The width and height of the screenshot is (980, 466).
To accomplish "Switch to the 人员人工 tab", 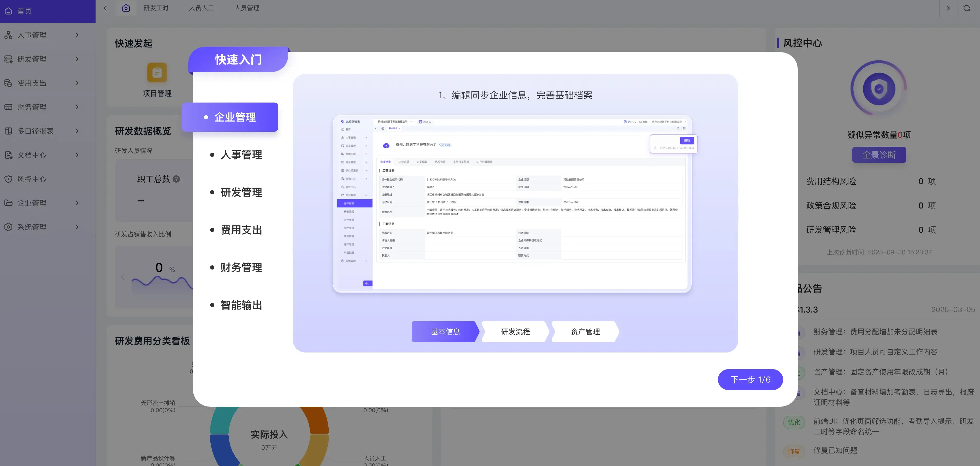I will [x=202, y=8].
